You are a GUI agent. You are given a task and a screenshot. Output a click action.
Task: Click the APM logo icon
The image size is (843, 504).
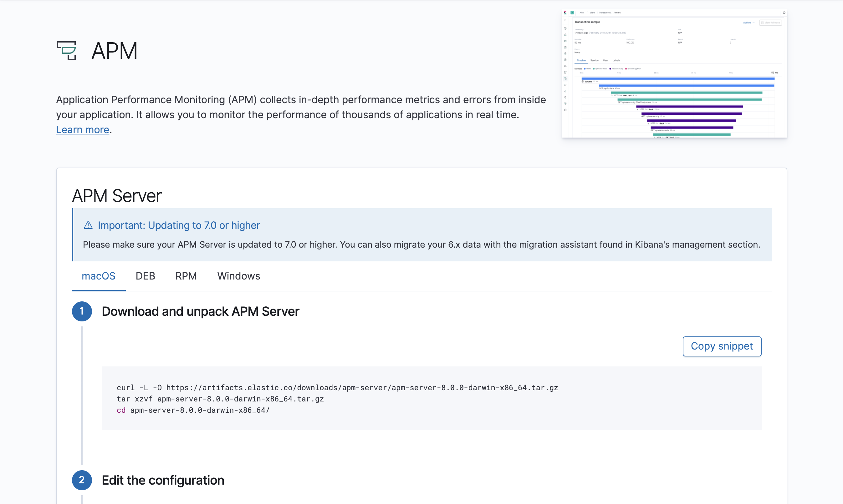(67, 51)
